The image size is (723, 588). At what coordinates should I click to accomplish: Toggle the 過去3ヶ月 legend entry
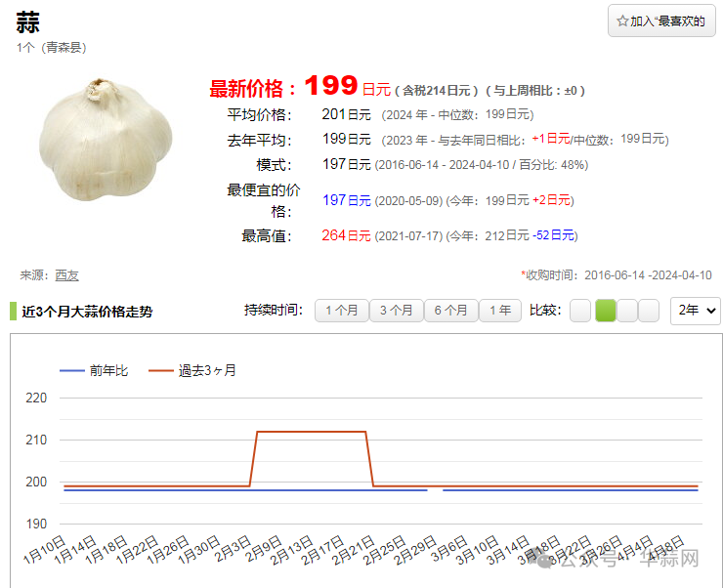(x=192, y=370)
